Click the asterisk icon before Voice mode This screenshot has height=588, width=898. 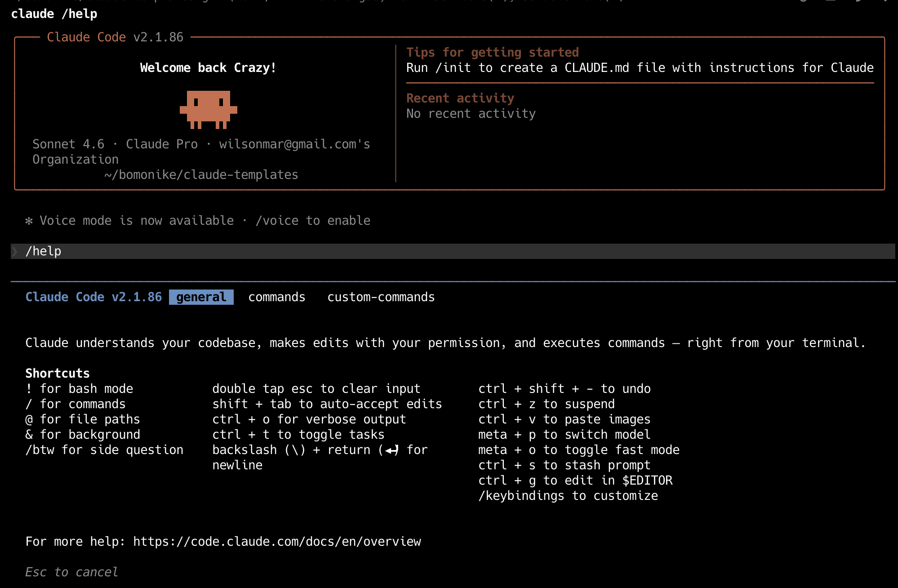(x=29, y=221)
